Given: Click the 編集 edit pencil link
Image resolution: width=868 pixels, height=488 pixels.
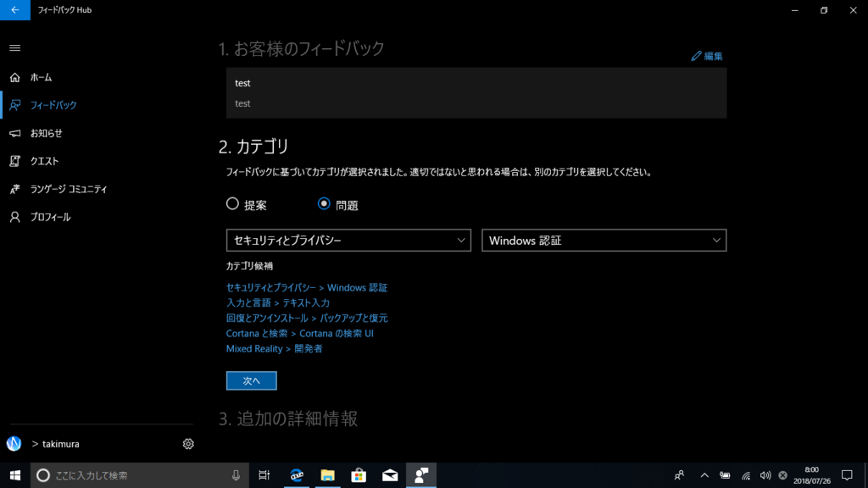Looking at the screenshot, I should [x=707, y=56].
